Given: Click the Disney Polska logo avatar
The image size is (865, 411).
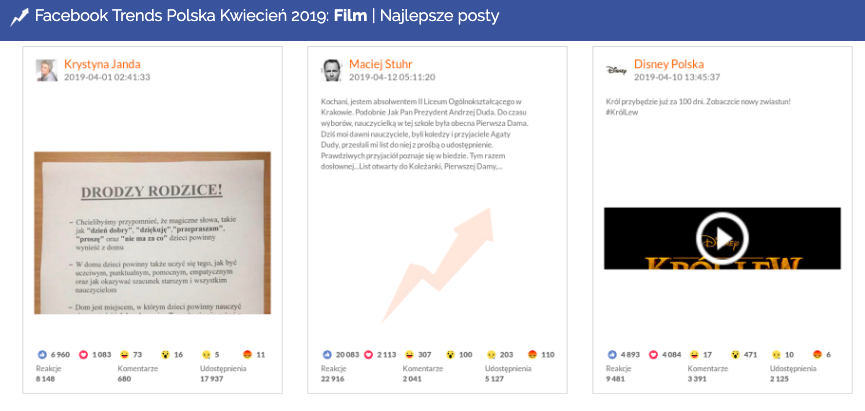Looking at the screenshot, I should (x=617, y=70).
